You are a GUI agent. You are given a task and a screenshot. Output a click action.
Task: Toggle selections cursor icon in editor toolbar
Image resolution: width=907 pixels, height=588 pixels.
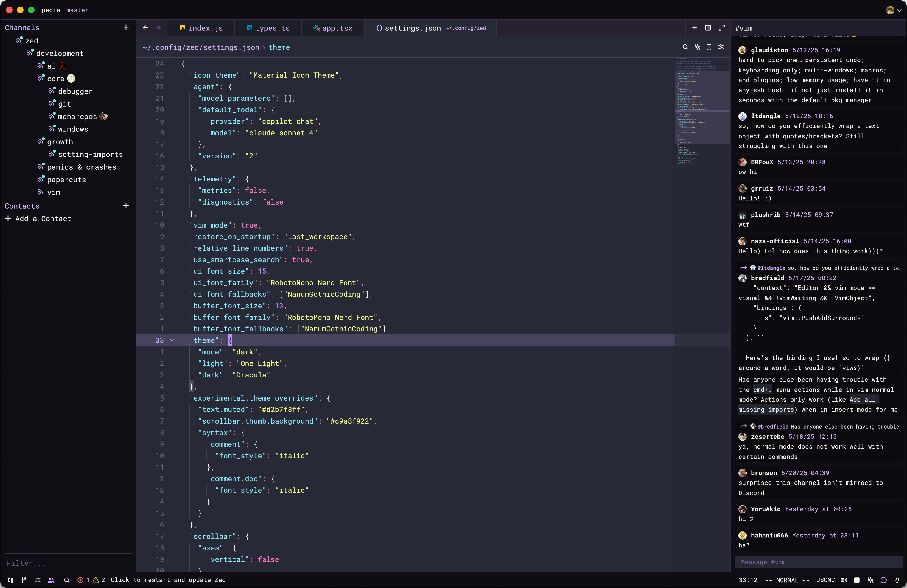(709, 47)
